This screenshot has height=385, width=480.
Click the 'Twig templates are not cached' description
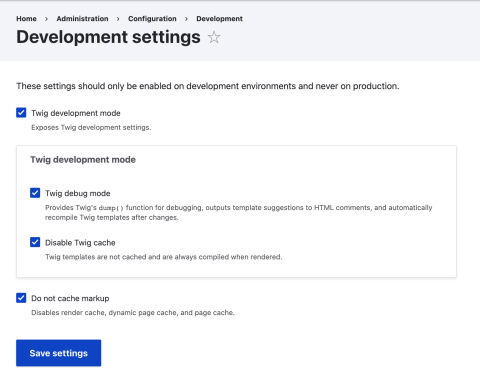click(x=164, y=257)
